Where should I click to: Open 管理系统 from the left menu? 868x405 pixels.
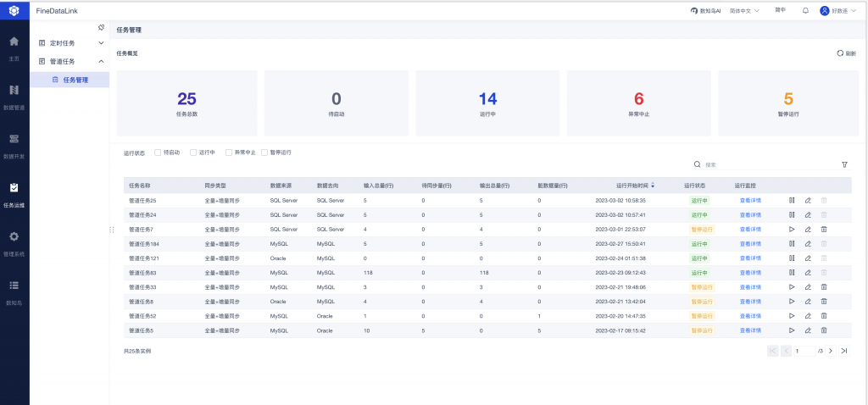point(14,242)
